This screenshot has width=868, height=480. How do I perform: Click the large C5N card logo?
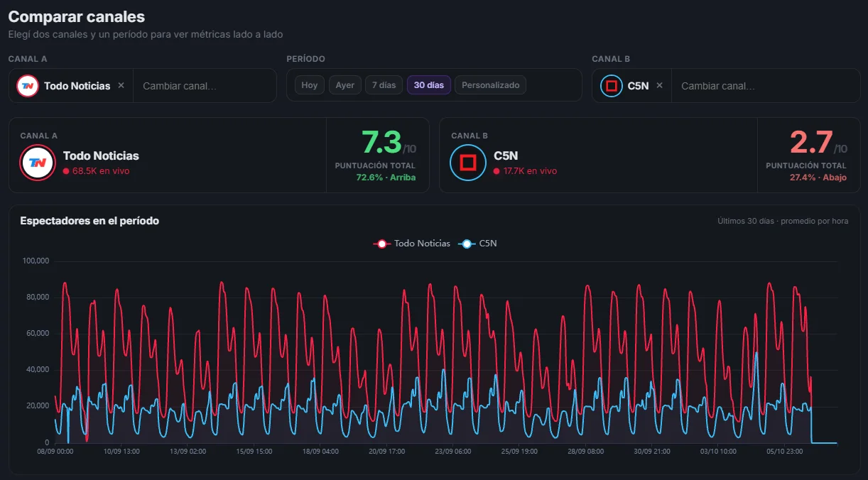[468, 163]
